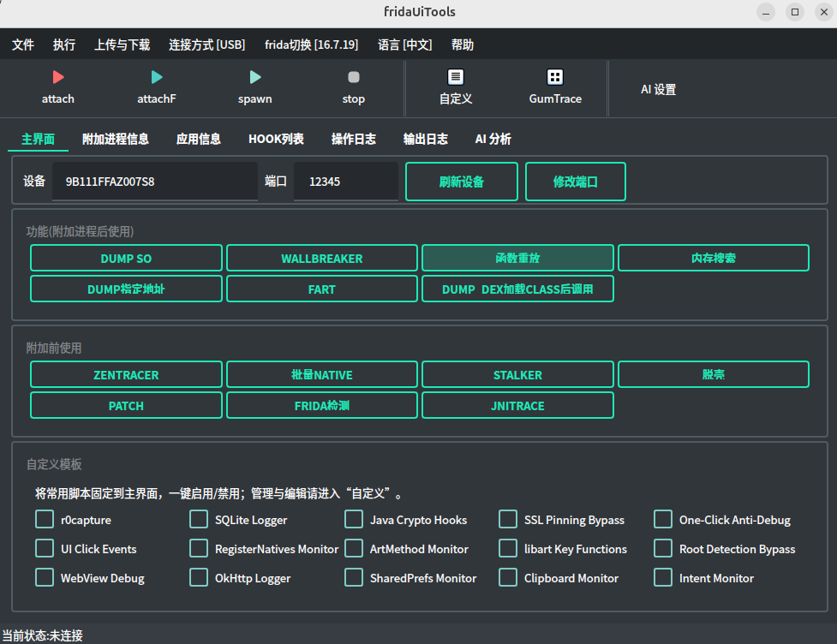This screenshot has height=644, width=837.
Task: Open the 自定义 custom script icon
Action: pyautogui.click(x=455, y=77)
